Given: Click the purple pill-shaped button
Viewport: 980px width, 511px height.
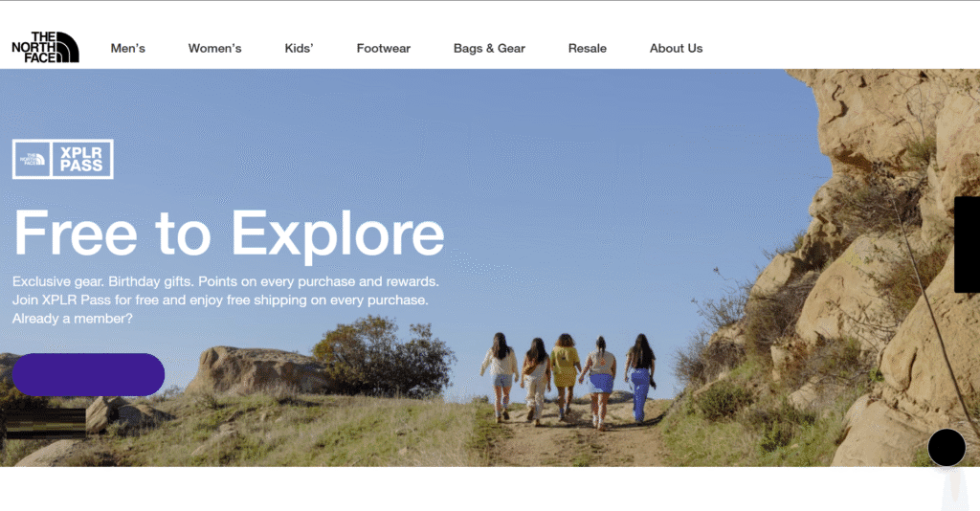Looking at the screenshot, I should (88, 374).
